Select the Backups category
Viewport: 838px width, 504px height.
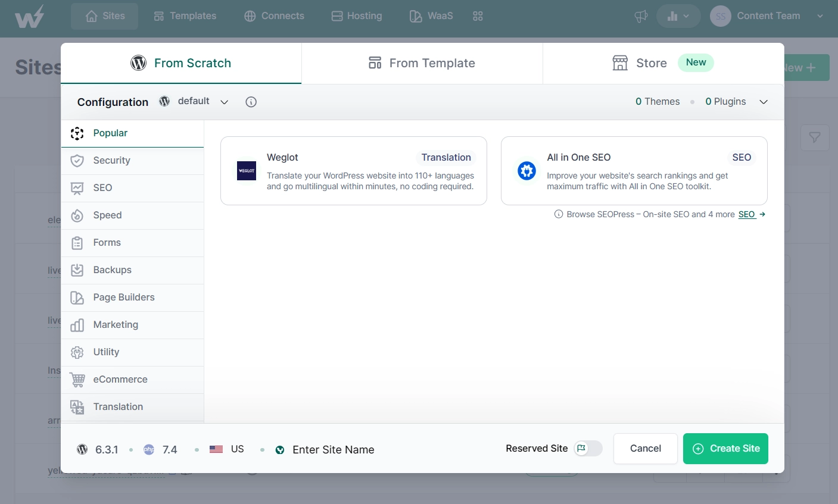pyautogui.click(x=132, y=270)
